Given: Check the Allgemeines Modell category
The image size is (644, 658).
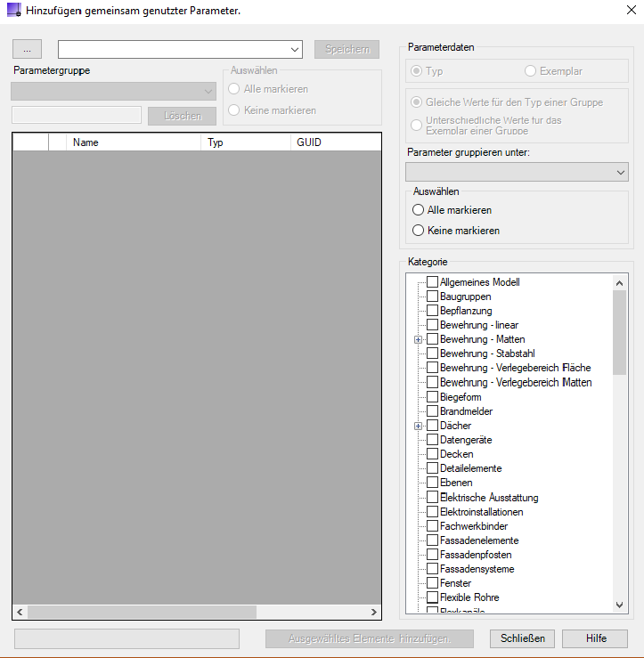Looking at the screenshot, I should click(x=432, y=282).
